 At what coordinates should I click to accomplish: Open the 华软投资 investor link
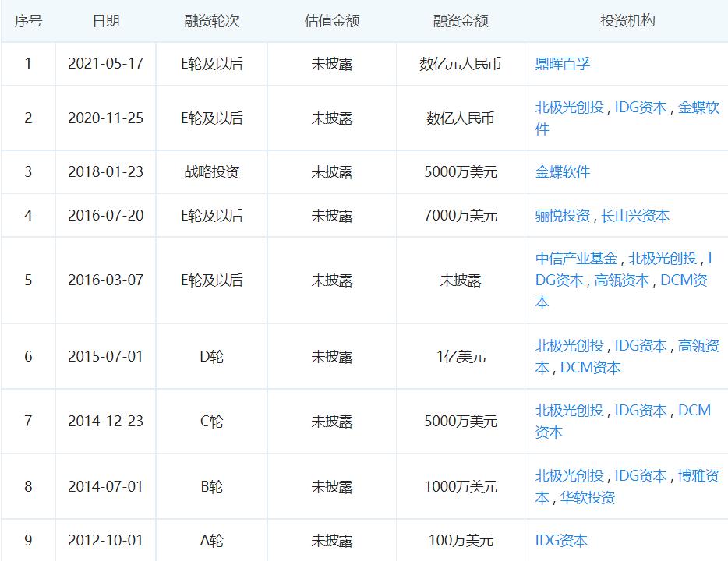click(588, 497)
